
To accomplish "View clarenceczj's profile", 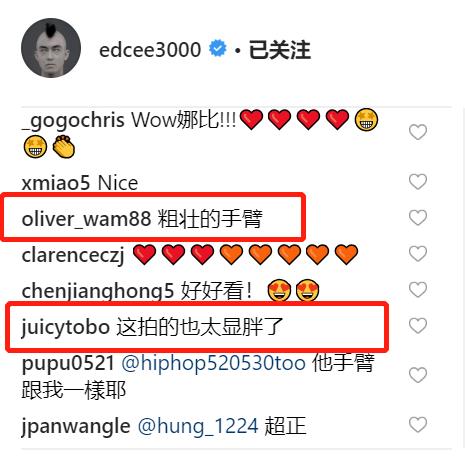I will click(x=73, y=256).
